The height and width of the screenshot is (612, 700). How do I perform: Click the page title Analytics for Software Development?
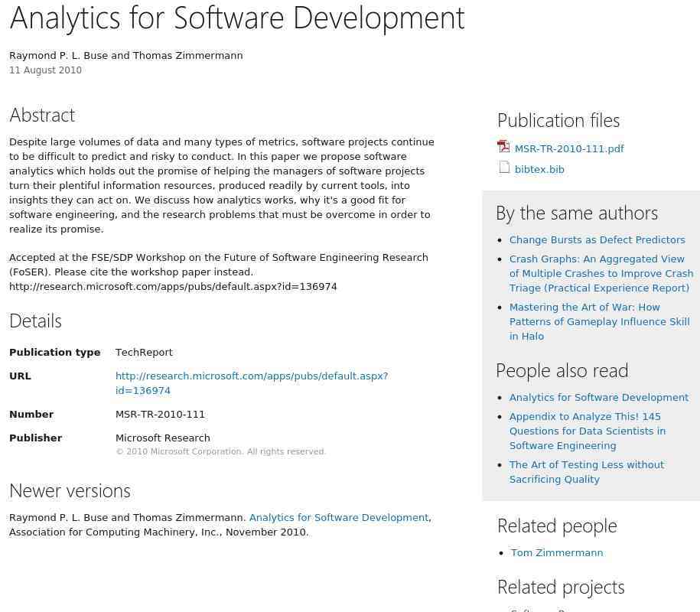(237, 18)
